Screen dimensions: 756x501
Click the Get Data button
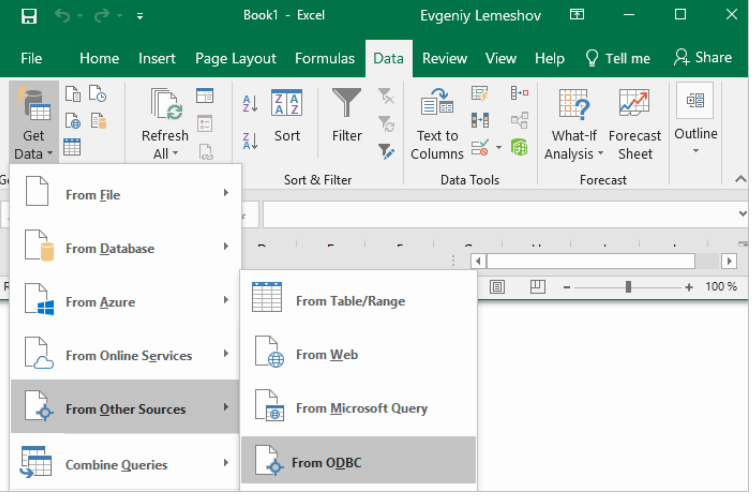(x=33, y=122)
